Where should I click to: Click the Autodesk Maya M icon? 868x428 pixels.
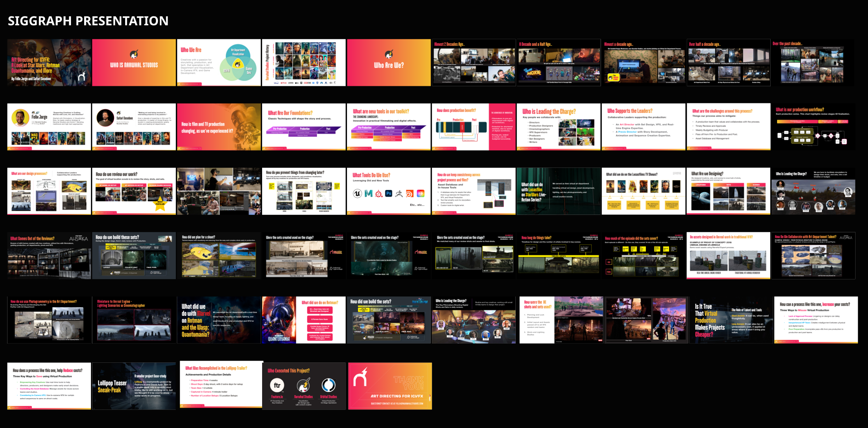pos(368,193)
